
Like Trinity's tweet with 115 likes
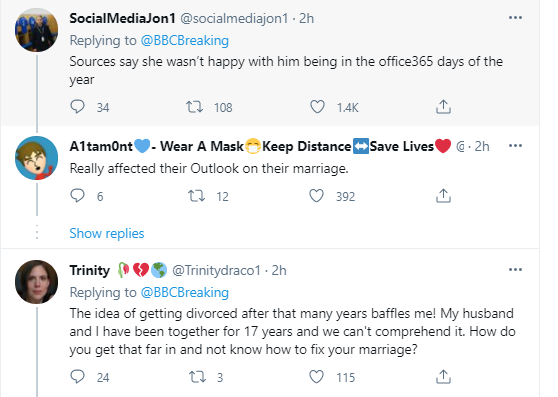click(316, 377)
